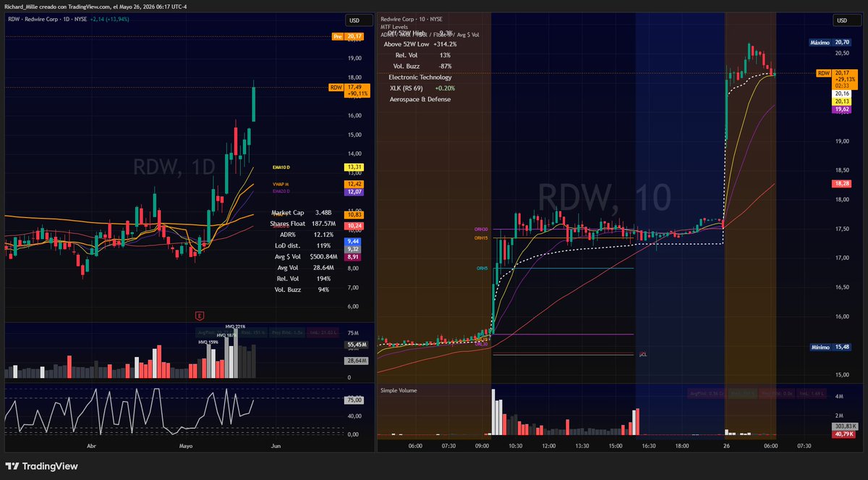Click the ORH5 level label

(482, 268)
